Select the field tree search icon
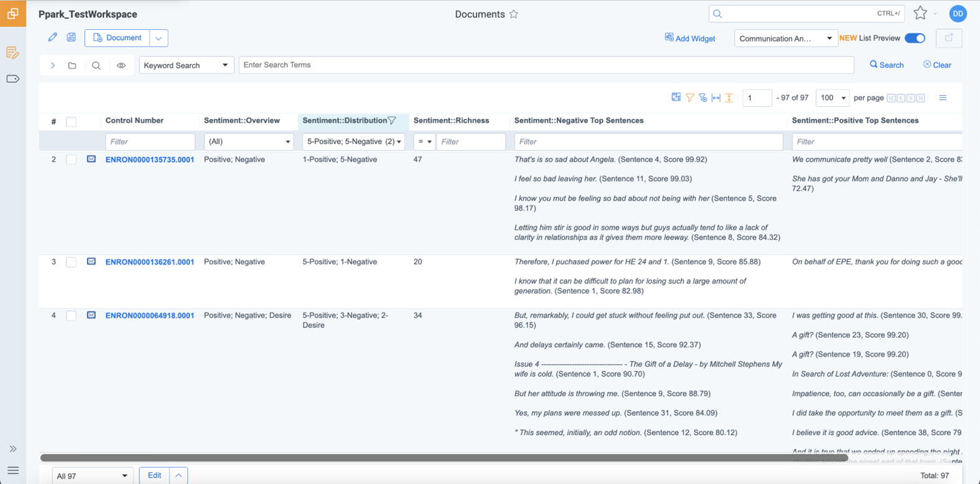This screenshot has height=484, width=980. click(x=96, y=65)
